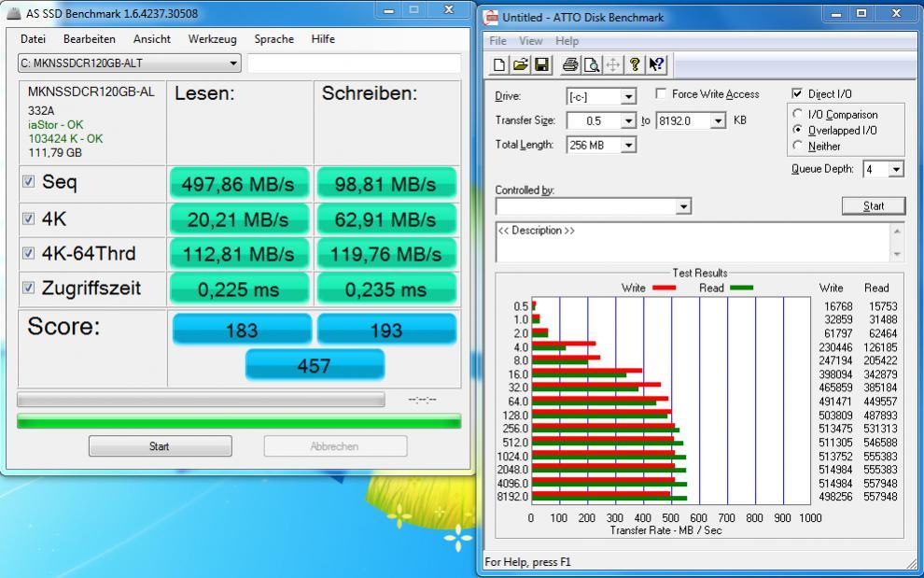Open the Datei menu
This screenshot has width=924, height=578.
(33, 39)
